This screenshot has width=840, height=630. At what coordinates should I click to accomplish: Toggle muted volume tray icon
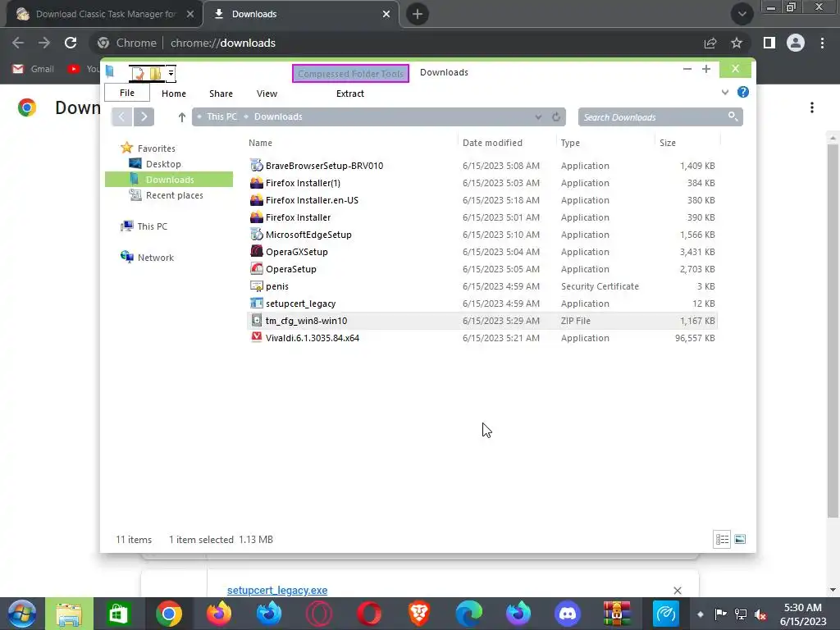click(x=760, y=614)
